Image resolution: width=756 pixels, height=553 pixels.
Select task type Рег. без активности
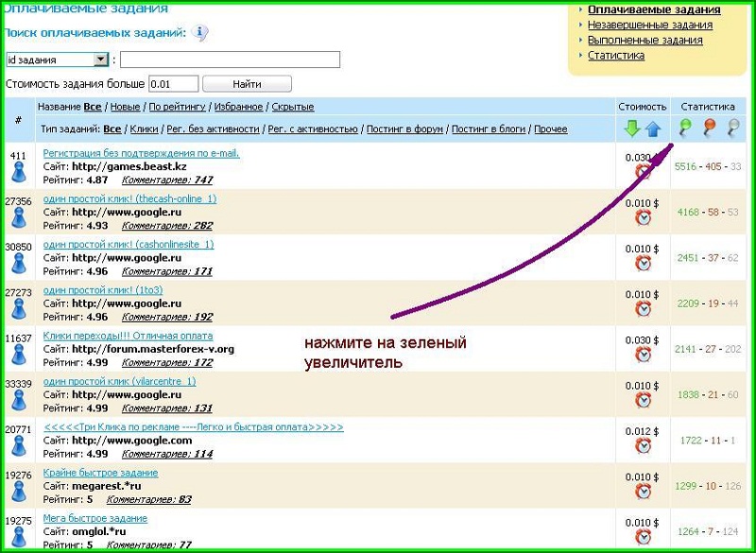click(213, 129)
